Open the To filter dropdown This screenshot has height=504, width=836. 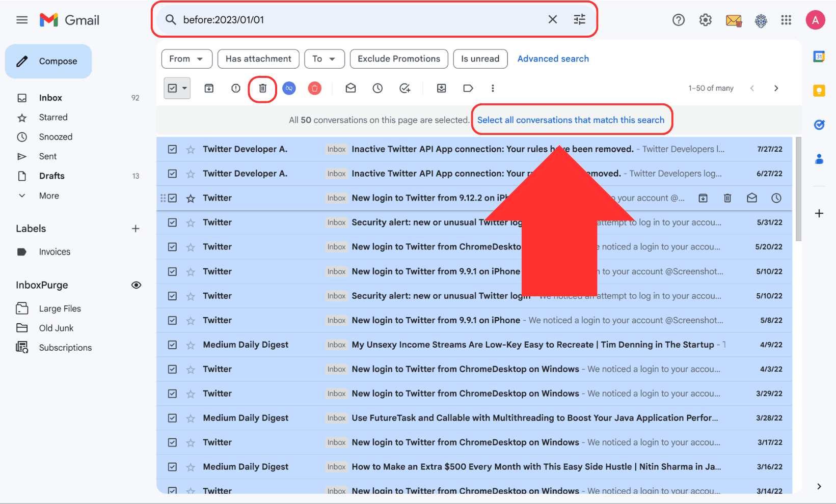(x=325, y=59)
